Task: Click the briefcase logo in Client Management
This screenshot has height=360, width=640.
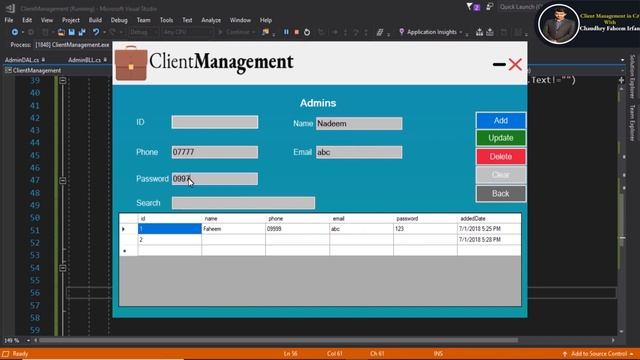Action: coord(131,63)
